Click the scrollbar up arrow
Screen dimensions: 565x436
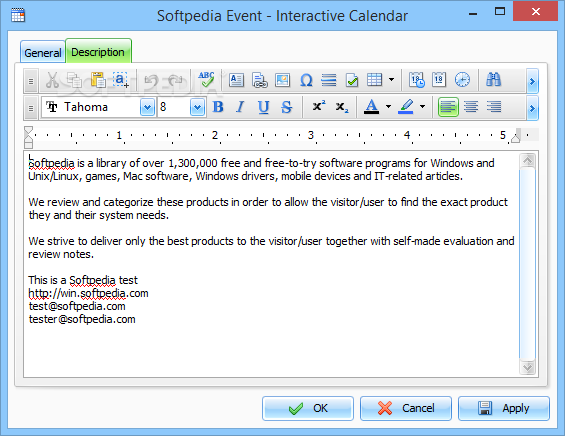[528, 161]
